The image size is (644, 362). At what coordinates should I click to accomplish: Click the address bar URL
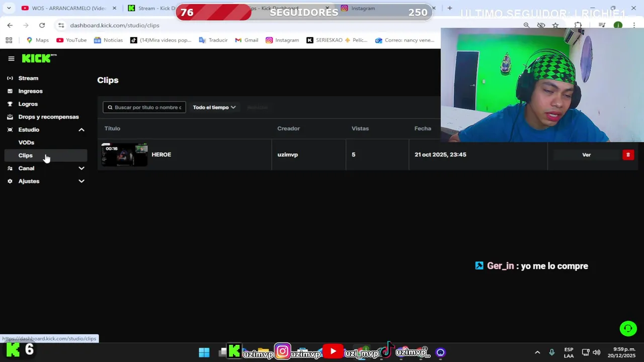(115, 25)
